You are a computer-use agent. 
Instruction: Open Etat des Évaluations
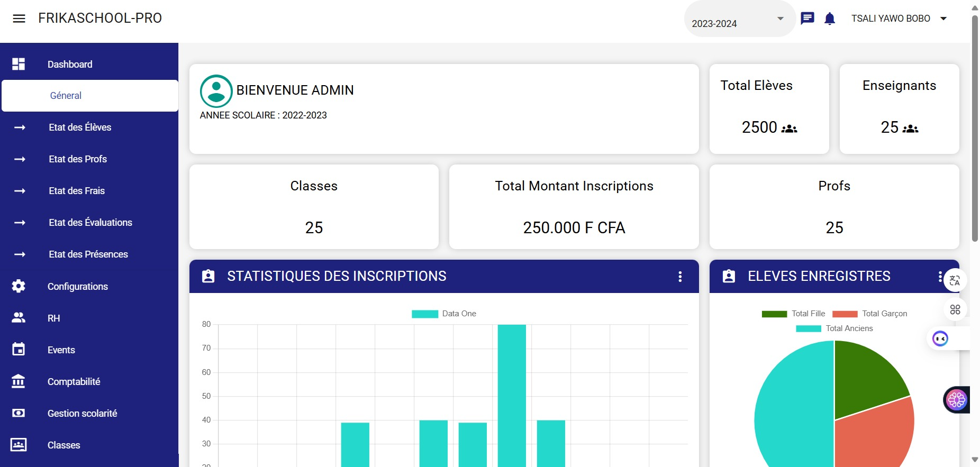(x=90, y=223)
